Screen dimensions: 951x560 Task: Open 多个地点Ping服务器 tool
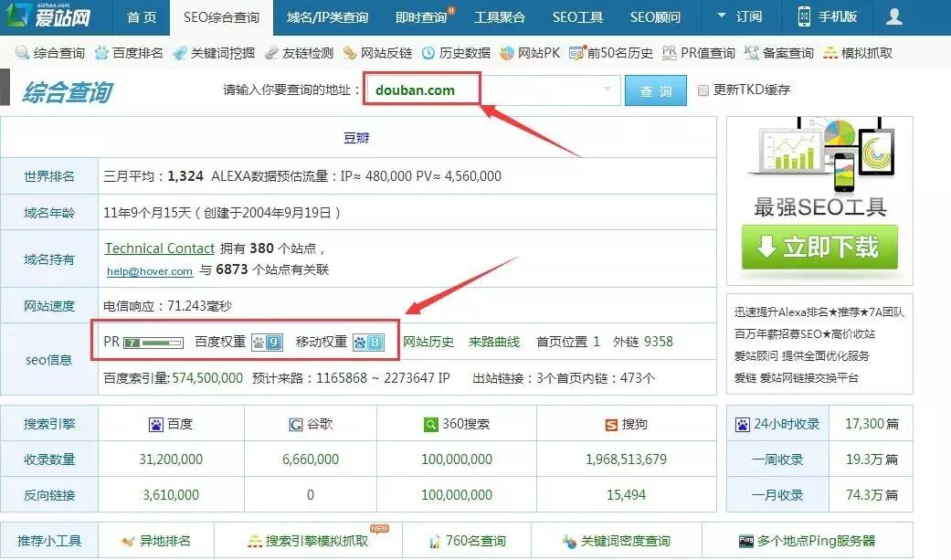click(x=807, y=541)
